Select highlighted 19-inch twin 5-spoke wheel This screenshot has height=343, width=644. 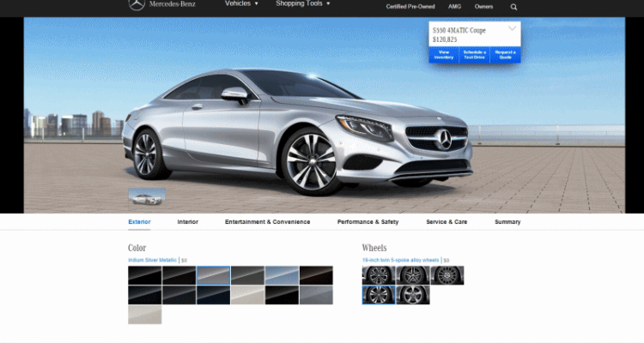(x=379, y=295)
